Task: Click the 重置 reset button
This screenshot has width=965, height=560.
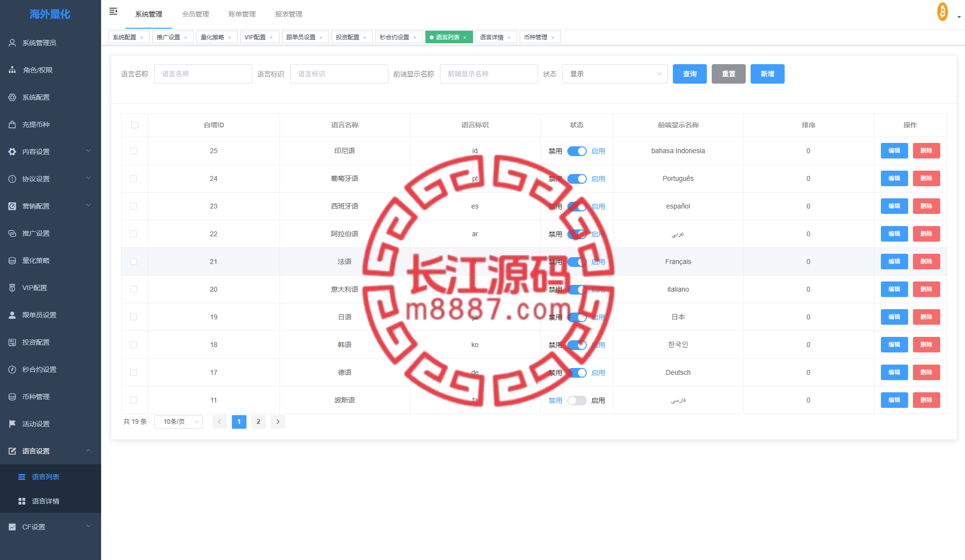Action: point(729,74)
